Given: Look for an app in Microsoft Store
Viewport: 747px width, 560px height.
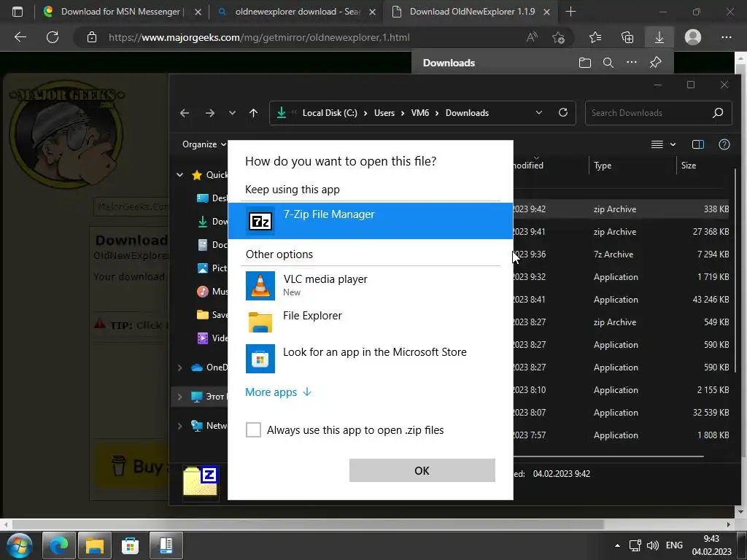Looking at the screenshot, I should tap(370, 358).
